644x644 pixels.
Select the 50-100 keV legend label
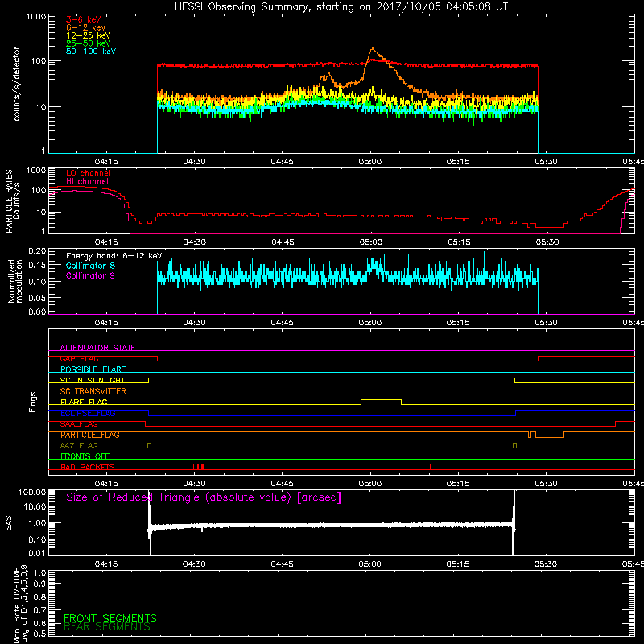pos(91,52)
